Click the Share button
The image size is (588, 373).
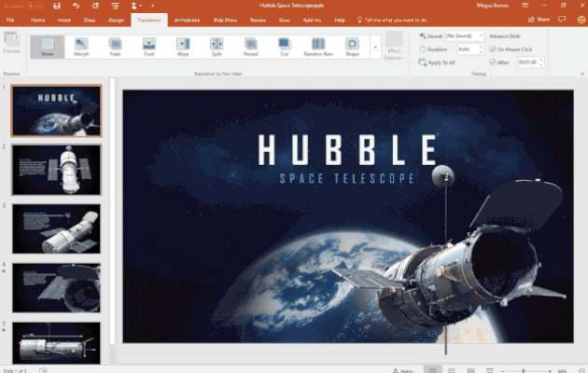[x=539, y=20]
